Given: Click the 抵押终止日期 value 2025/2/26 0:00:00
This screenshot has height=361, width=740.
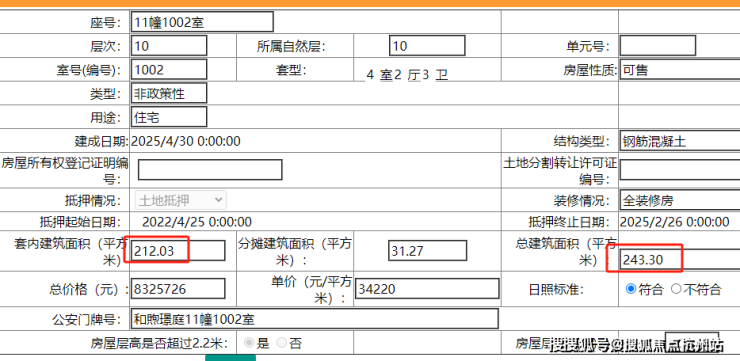Looking at the screenshot, I should (675, 222).
